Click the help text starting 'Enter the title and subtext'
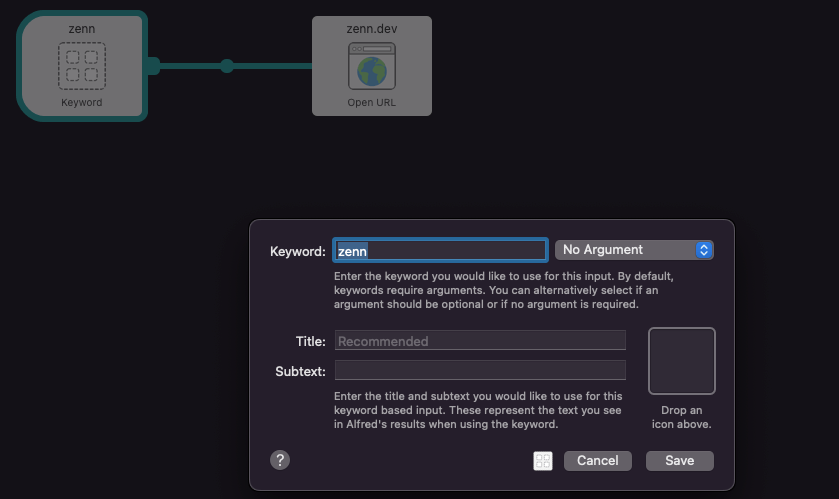The image size is (839, 499). click(x=478, y=410)
